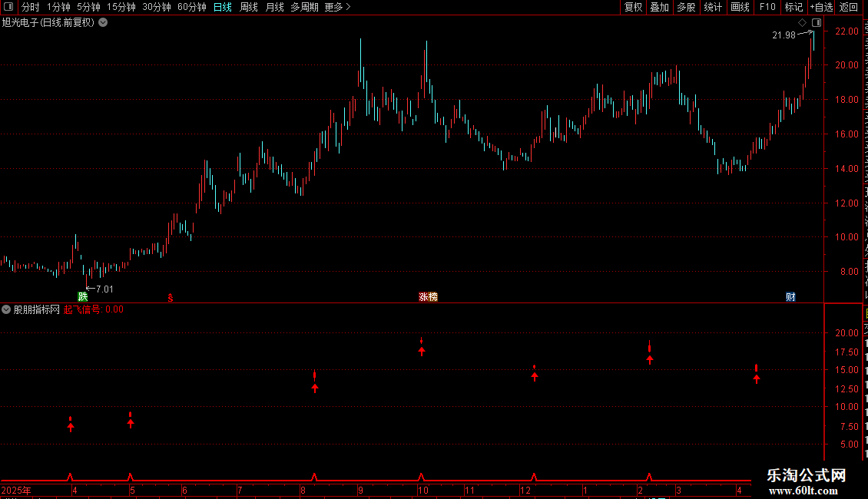Screen dimensions: 868x499
Task: Click the blue 财 marker
Action: click(790, 297)
